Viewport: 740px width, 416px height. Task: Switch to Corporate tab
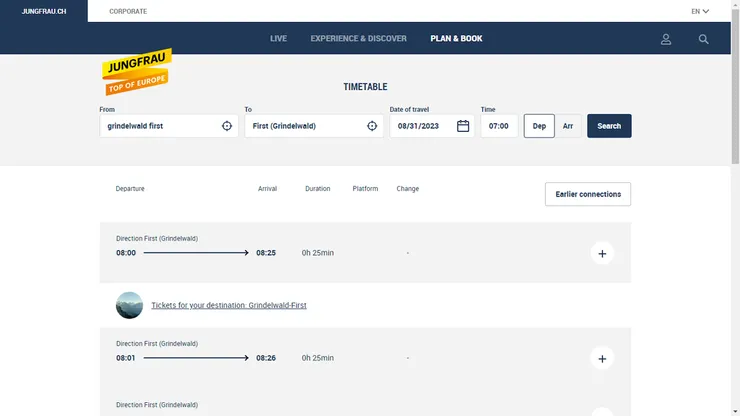point(128,11)
